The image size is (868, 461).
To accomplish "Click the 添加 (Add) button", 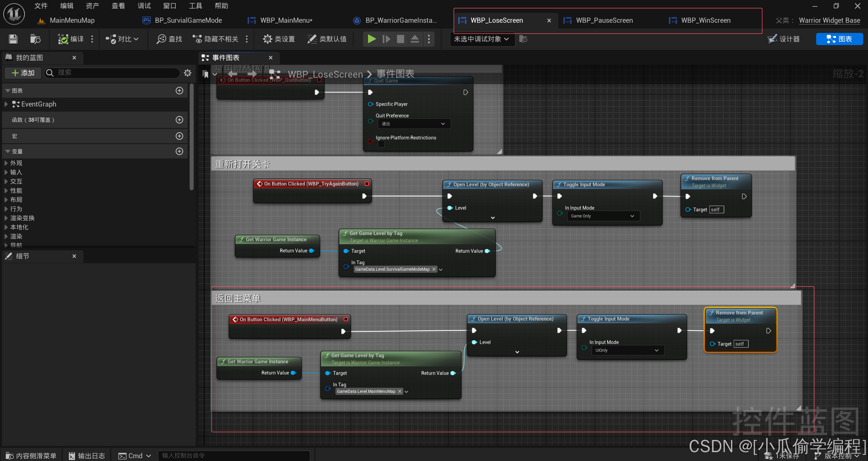I will [23, 73].
